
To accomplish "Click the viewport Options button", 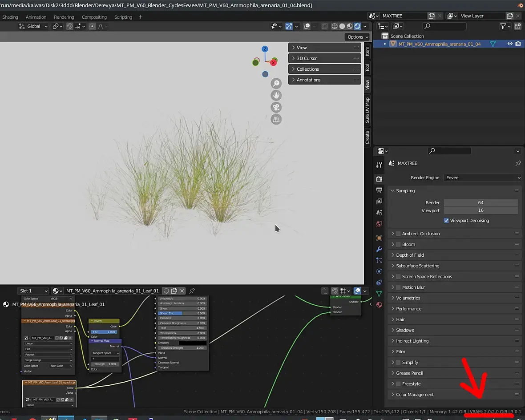I will 357,37.
